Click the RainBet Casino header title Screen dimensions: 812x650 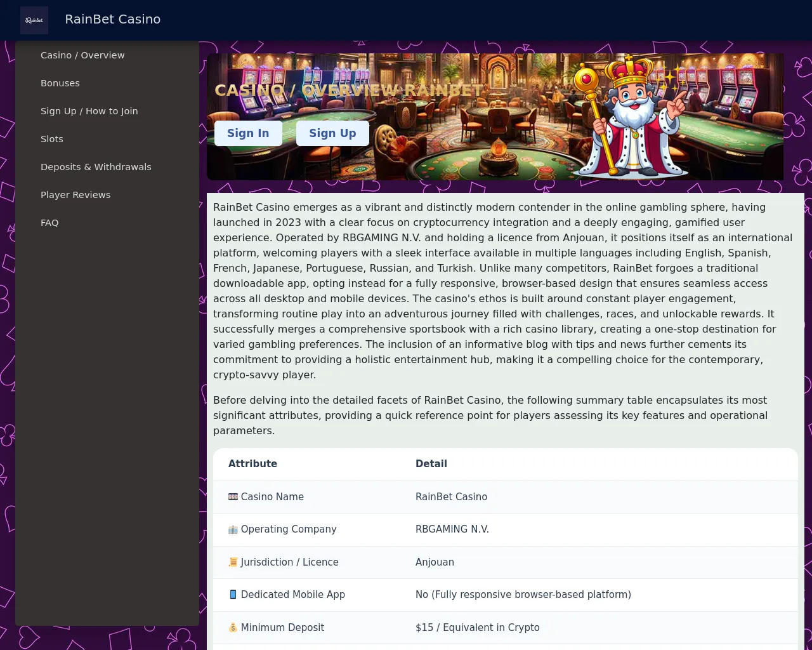[113, 20]
